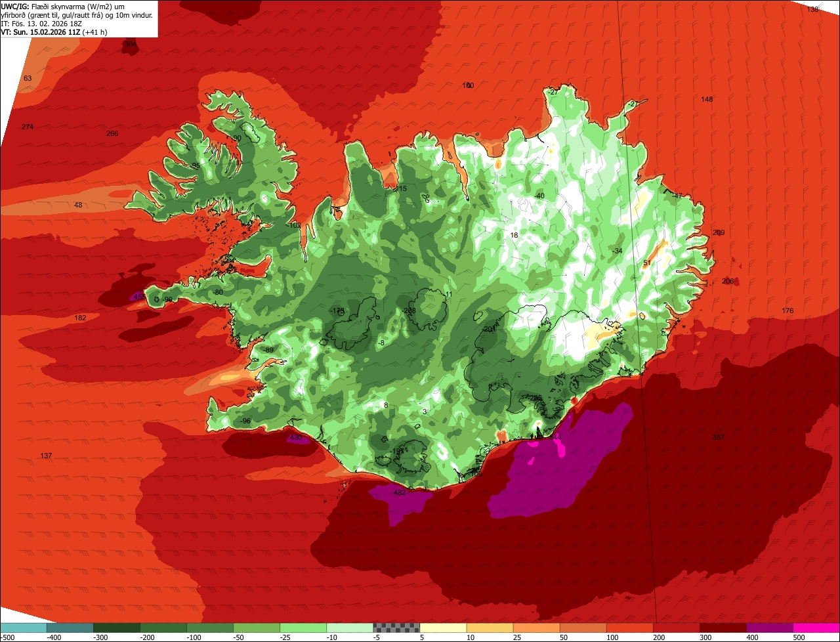Image resolution: width=840 pixels, height=642 pixels.
Task: Click the map value 138 in the corner
Action: (x=812, y=9)
